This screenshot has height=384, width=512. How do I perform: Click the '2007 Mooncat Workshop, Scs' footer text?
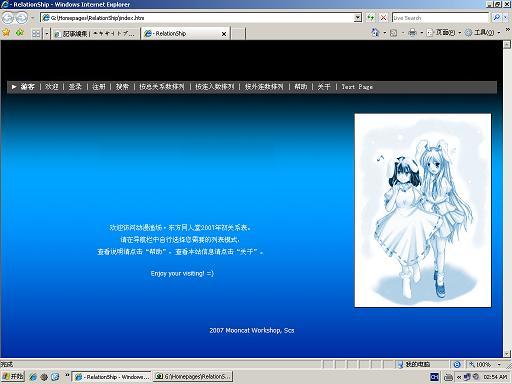[x=252, y=330]
